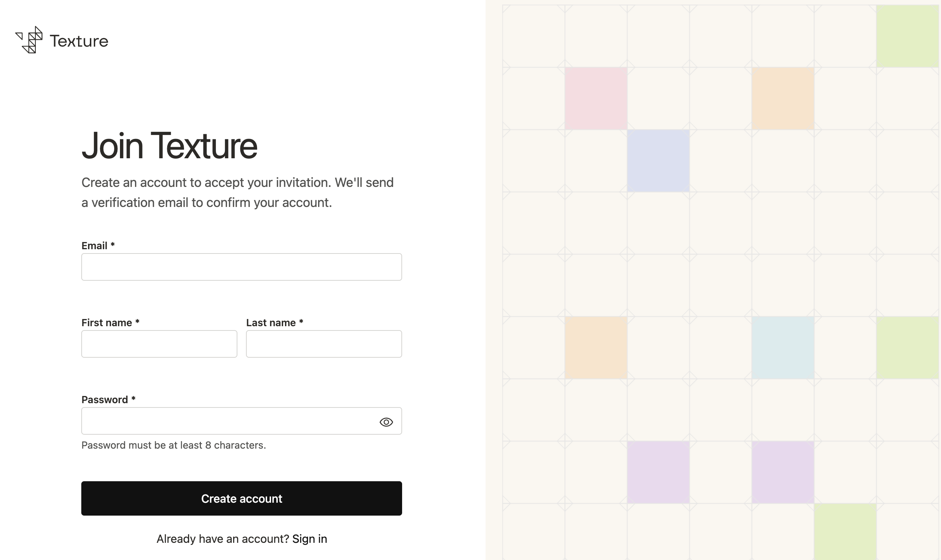Click the Texture geometric logo icon

[29, 40]
